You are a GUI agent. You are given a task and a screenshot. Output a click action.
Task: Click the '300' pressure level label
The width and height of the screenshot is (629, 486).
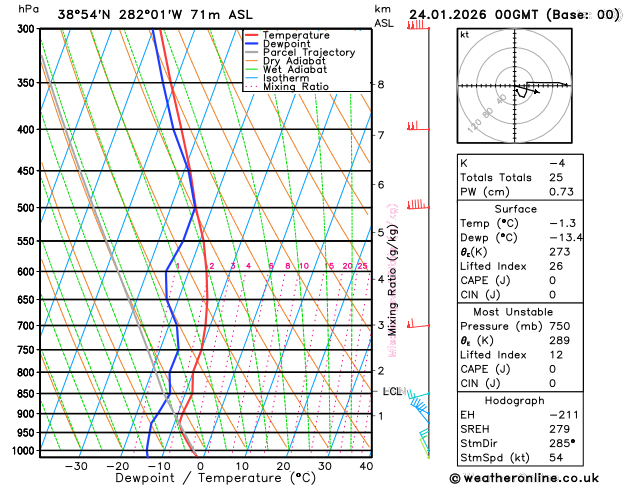click(28, 29)
